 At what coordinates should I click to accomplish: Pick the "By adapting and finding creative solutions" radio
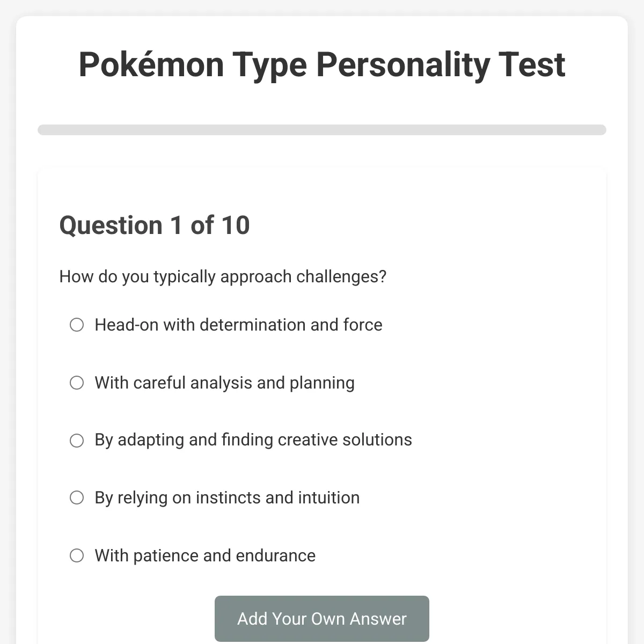coord(77,441)
